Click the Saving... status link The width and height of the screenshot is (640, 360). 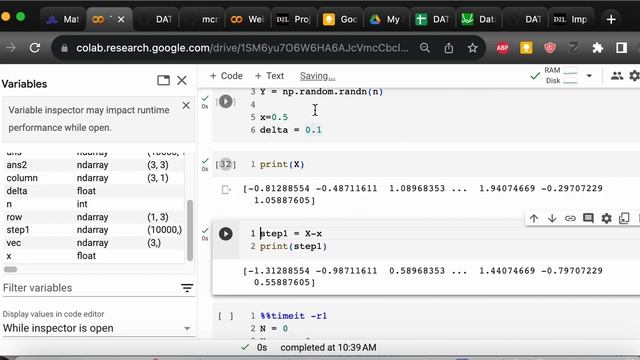pyautogui.click(x=317, y=76)
